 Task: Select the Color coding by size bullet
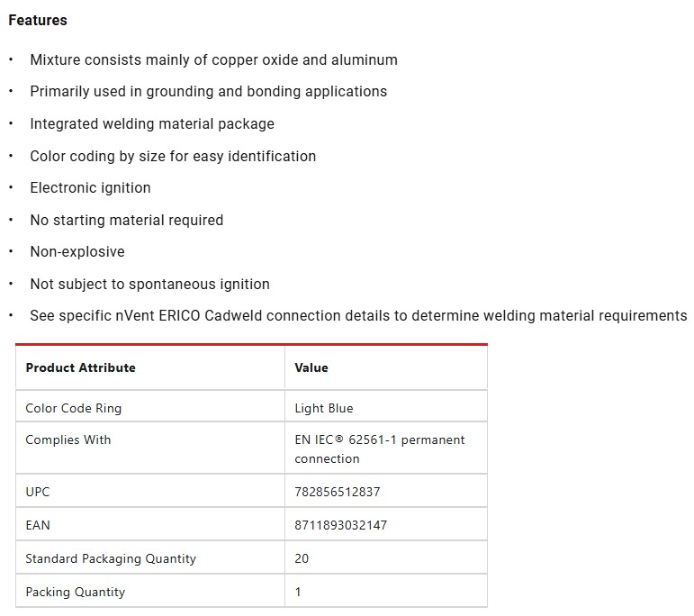click(x=173, y=156)
